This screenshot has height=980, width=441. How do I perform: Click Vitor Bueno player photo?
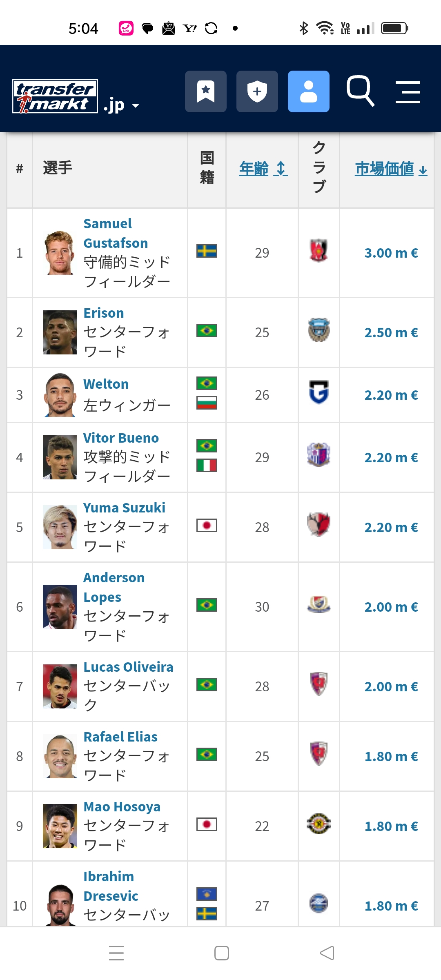(x=60, y=457)
